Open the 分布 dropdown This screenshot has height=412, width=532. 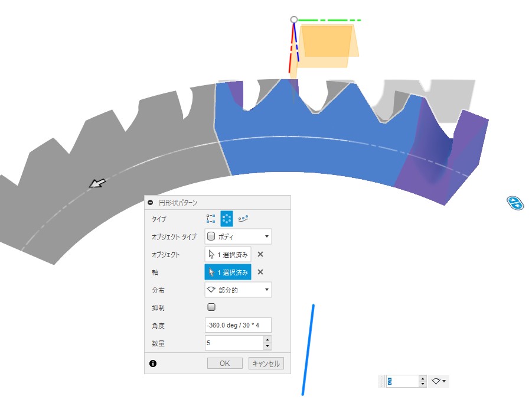point(238,290)
